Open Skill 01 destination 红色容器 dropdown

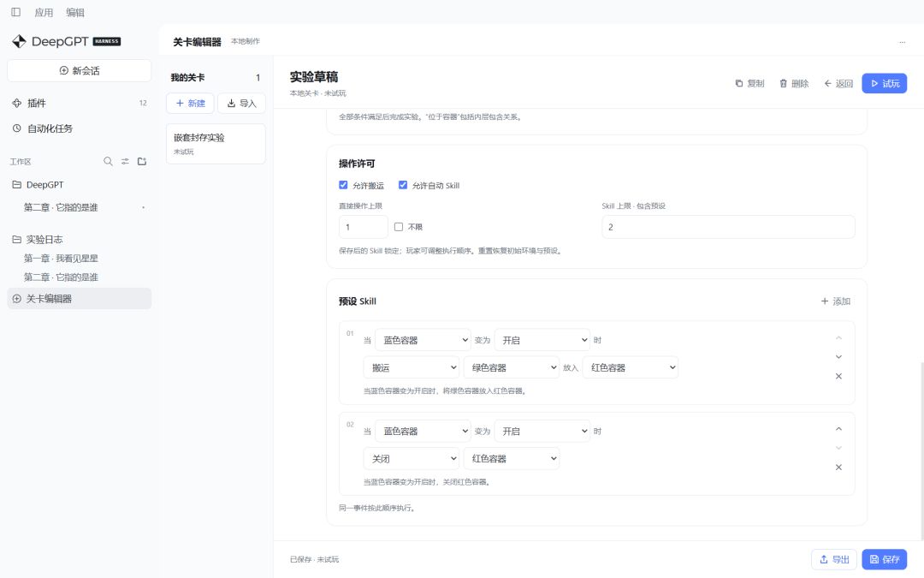point(631,367)
